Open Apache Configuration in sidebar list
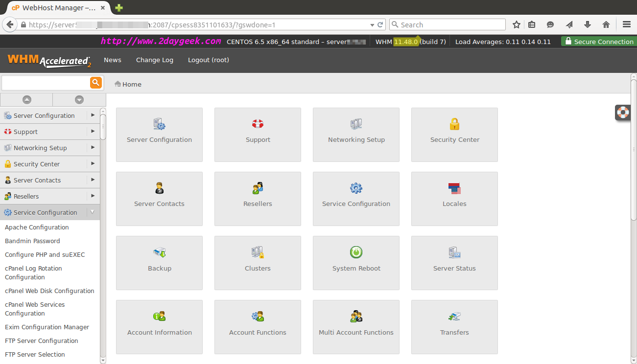The height and width of the screenshot is (364, 637). (37, 227)
